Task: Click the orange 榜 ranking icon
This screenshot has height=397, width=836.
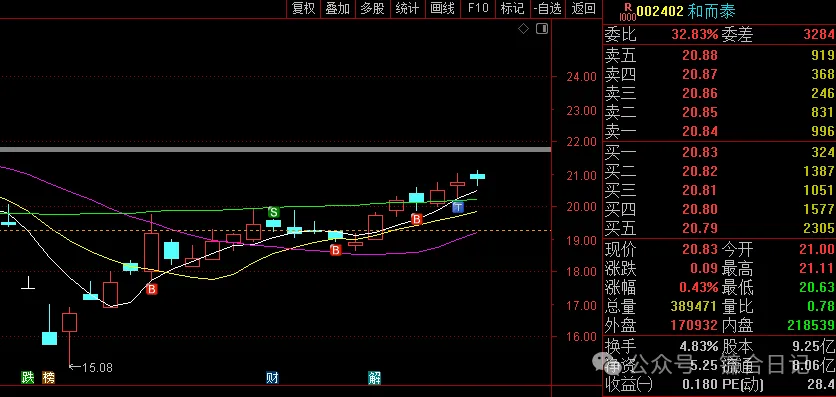Action: [x=49, y=378]
